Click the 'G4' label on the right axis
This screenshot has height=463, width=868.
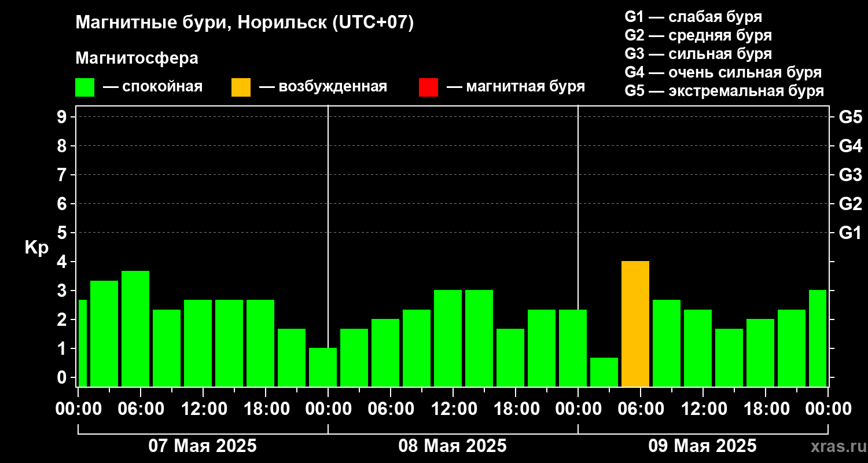[x=850, y=146]
